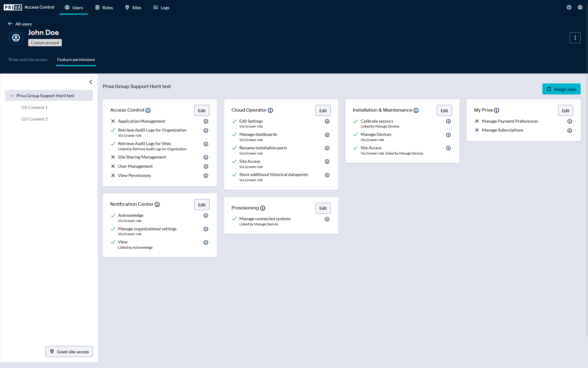
Task: Open info icon for Notification Center View
Action: pyautogui.click(x=206, y=243)
